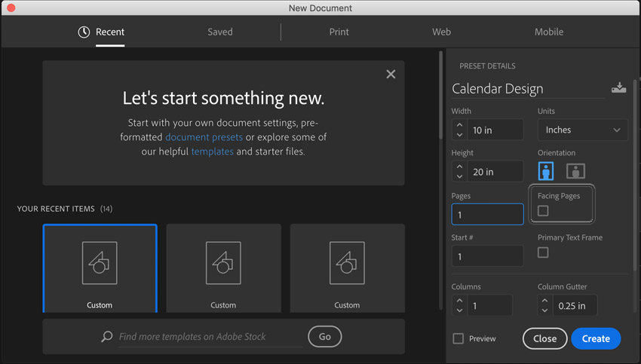641x364 pixels.
Task: Select the last Custom recent item in the row
Action: click(x=348, y=268)
